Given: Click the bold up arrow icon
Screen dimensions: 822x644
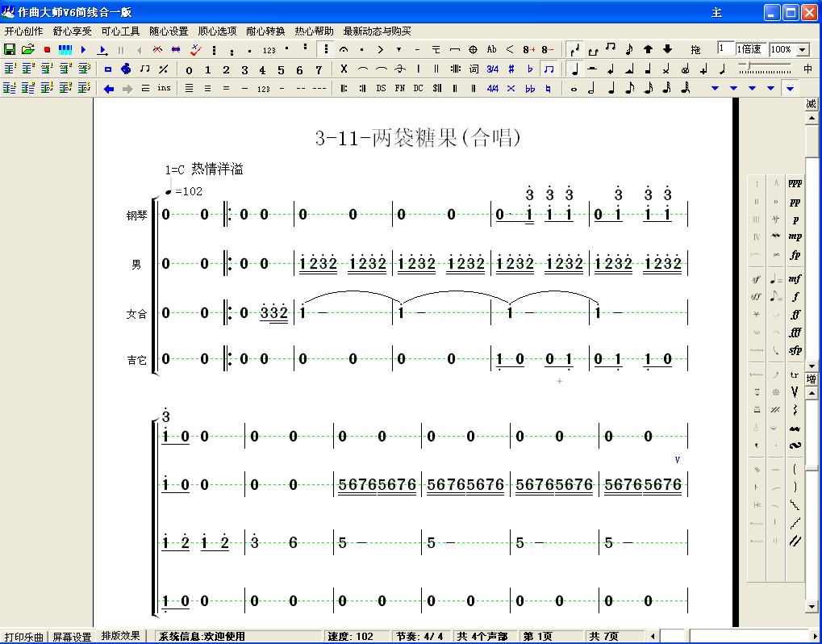Looking at the screenshot, I should pyautogui.click(x=648, y=49).
